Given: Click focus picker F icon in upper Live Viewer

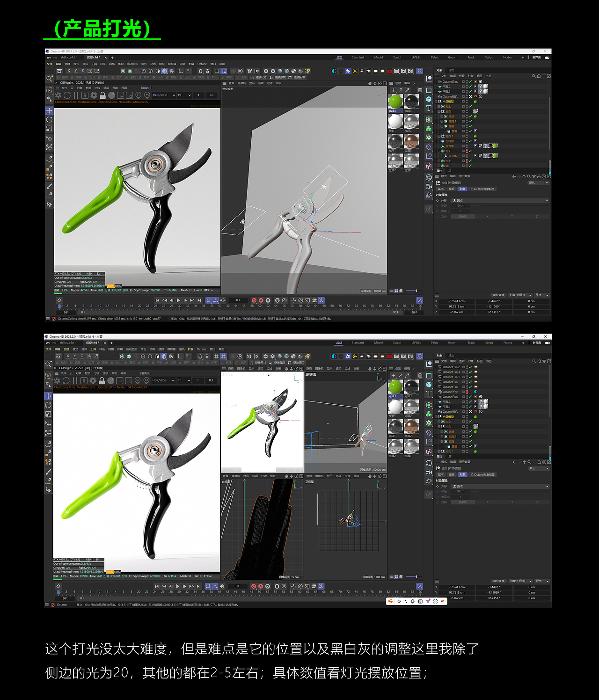Looking at the screenshot, I should (x=138, y=95).
